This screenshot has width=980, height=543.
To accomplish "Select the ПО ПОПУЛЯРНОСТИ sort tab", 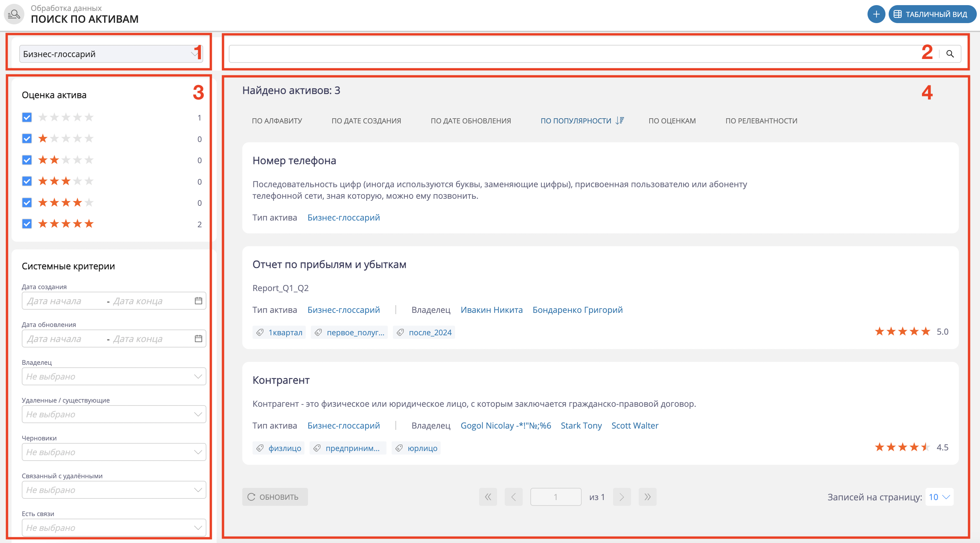I will pyautogui.click(x=576, y=121).
